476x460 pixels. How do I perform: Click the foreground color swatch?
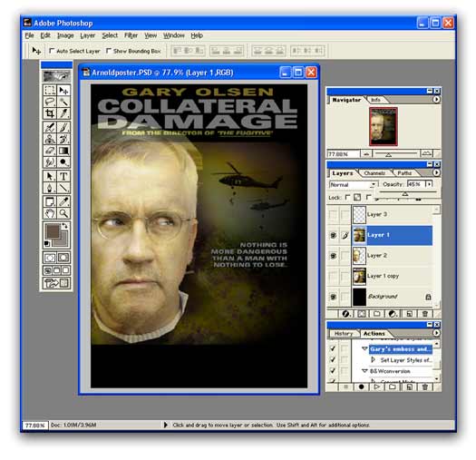(x=53, y=231)
